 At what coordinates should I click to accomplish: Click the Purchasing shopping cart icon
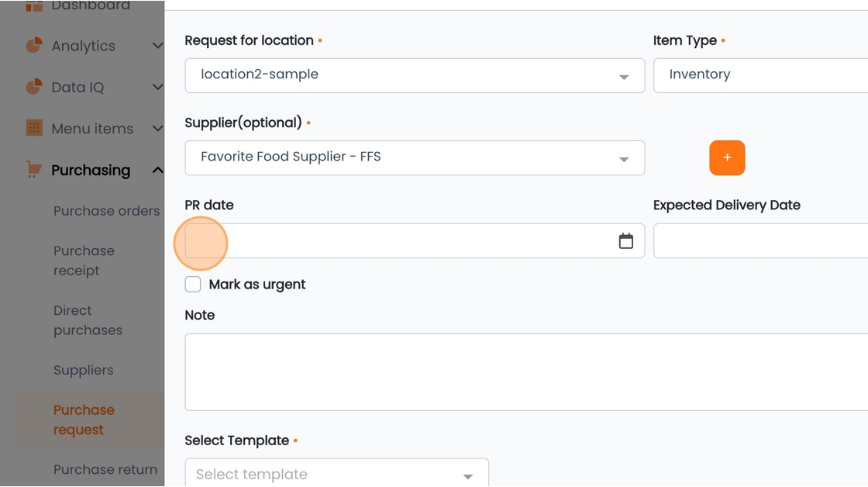click(34, 170)
